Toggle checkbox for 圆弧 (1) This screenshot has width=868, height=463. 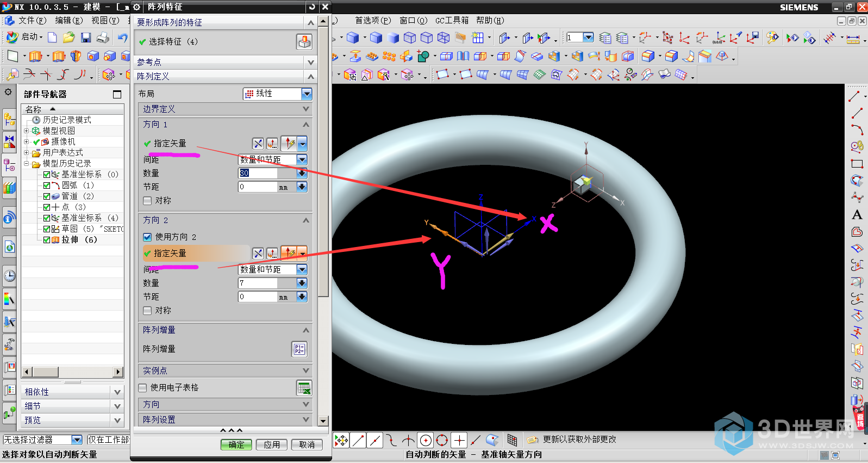coord(47,186)
